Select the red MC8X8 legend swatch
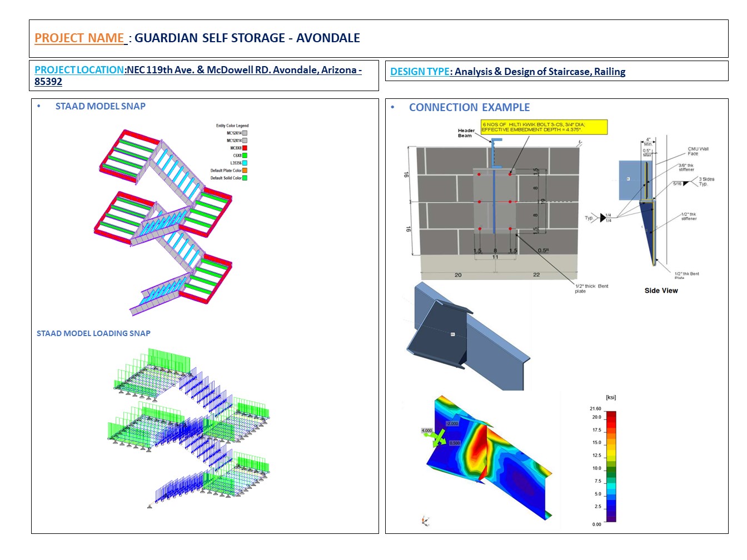 (245, 148)
